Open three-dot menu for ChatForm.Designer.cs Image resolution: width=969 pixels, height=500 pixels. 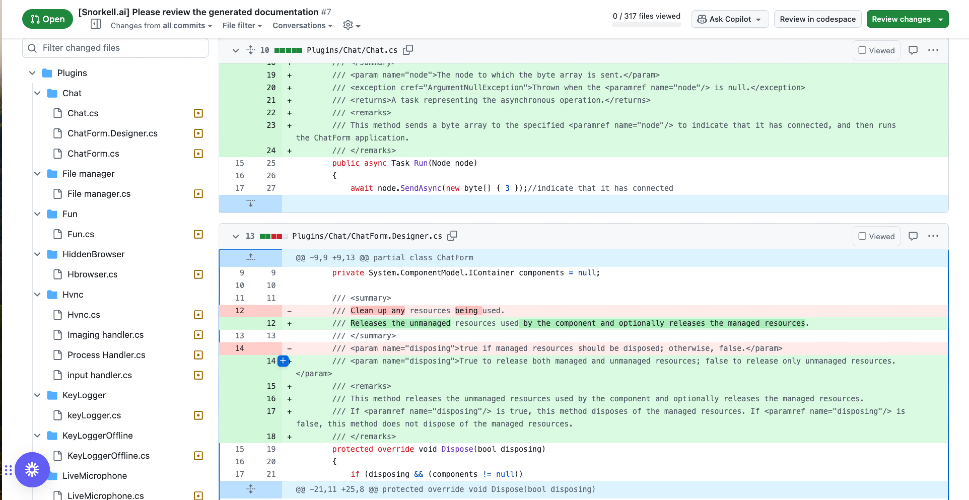(x=933, y=235)
